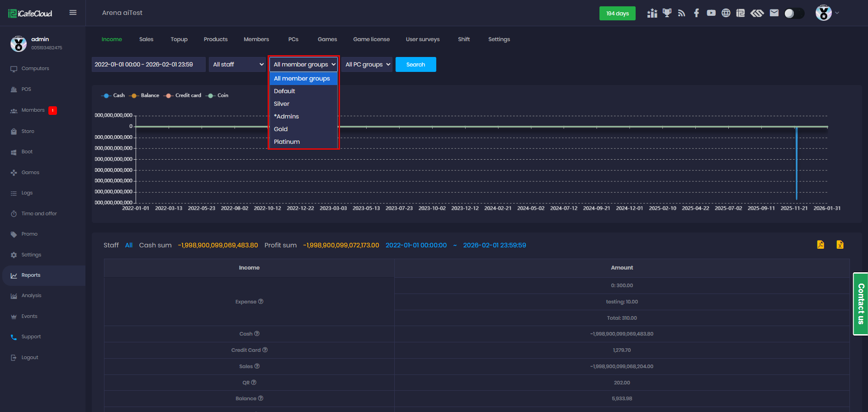Image resolution: width=868 pixels, height=412 pixels.
Task: Export the report as Excel
Action: click(840, 245)
